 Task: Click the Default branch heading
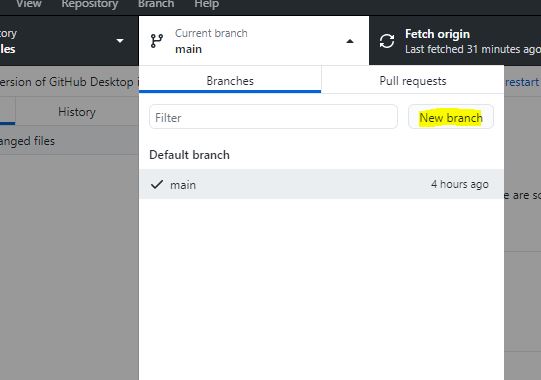pos(189,155)
